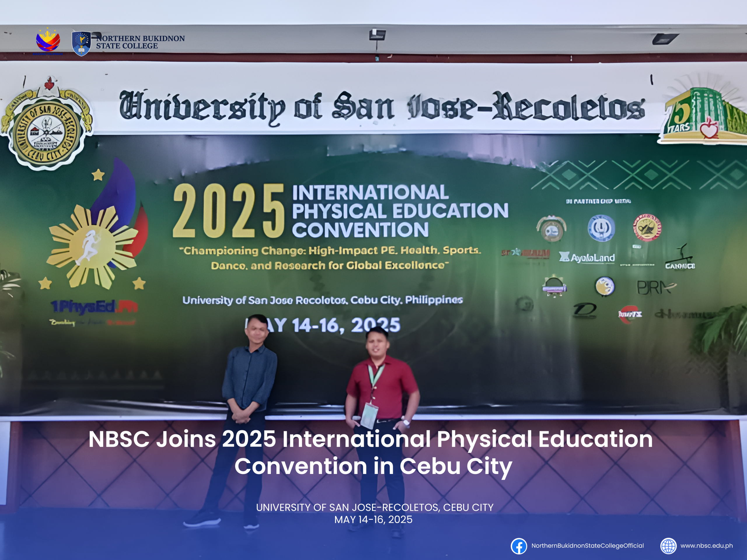Click the headline line "Convention in Cebu City"
Screen dimensions: 747x560
click(x=373, y=466)
